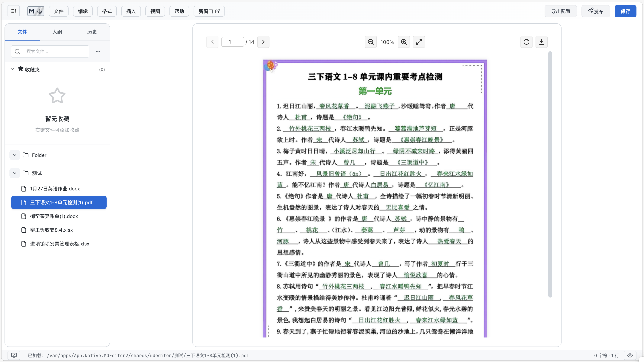Open 窑工饭收支8月.xlsx file
Image resolution: width=644 pixels, height=362 pixels.
tap(51, 230)
